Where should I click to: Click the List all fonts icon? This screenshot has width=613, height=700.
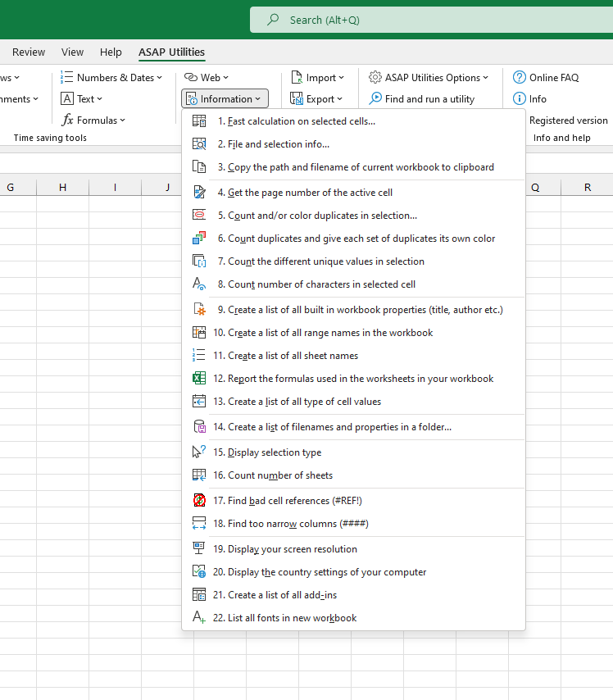click(x=199, y=617)
